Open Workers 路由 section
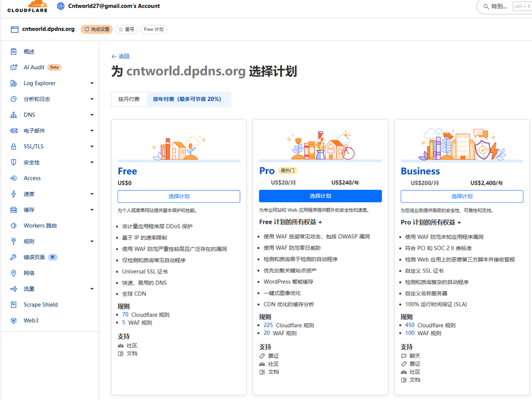 [x=40, y=226]
